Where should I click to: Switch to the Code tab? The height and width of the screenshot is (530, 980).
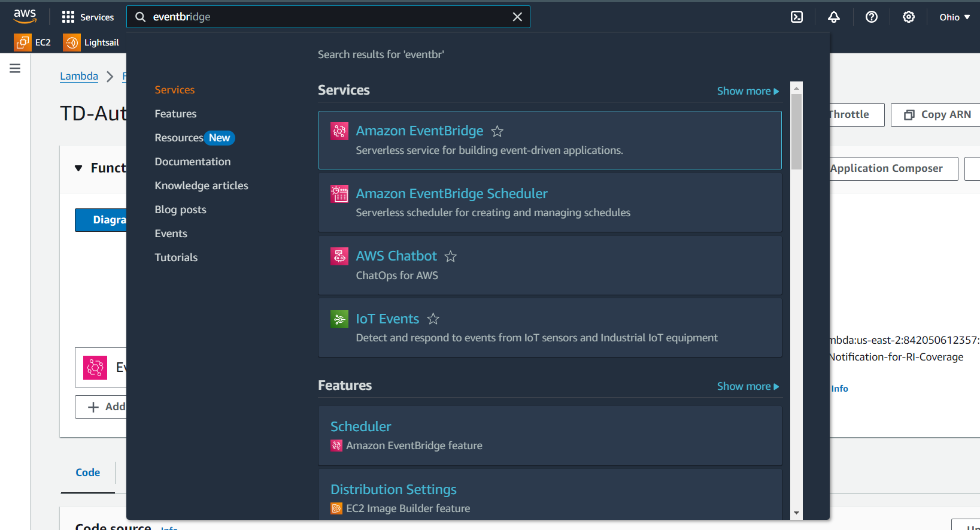pyautogui.click(x=87, y=473)
